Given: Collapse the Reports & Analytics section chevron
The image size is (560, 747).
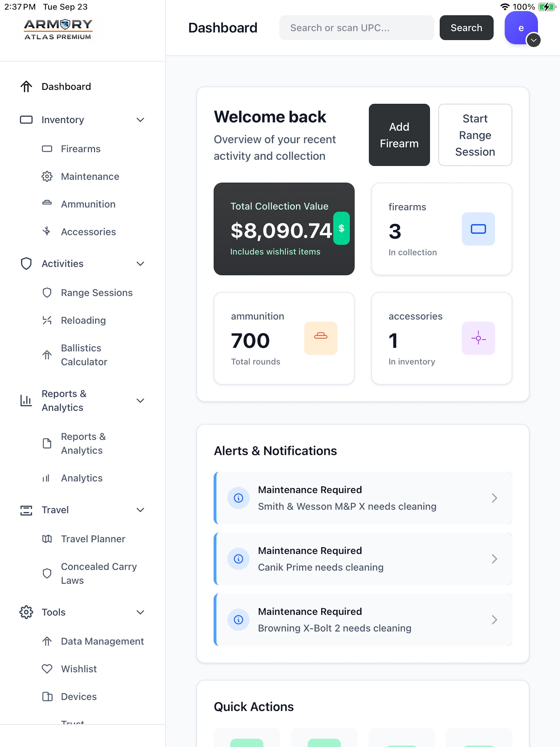Looking at the screenshot, I should coord(141,401).
